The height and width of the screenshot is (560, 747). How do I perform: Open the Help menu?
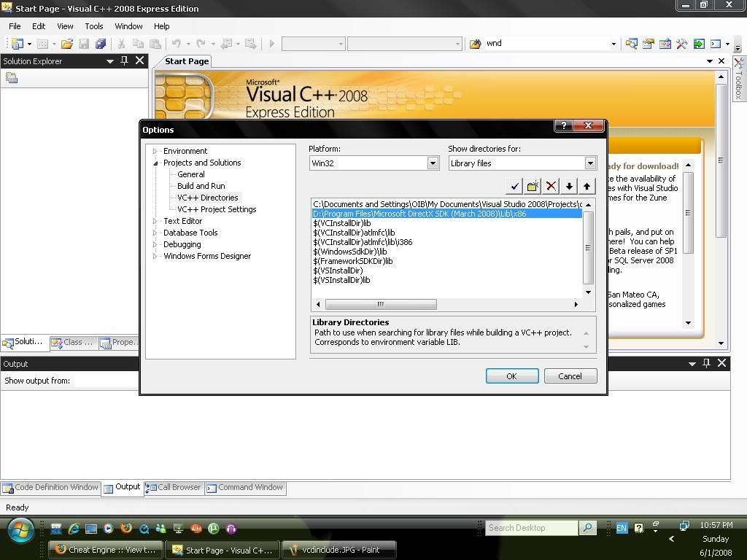point(161,26)
